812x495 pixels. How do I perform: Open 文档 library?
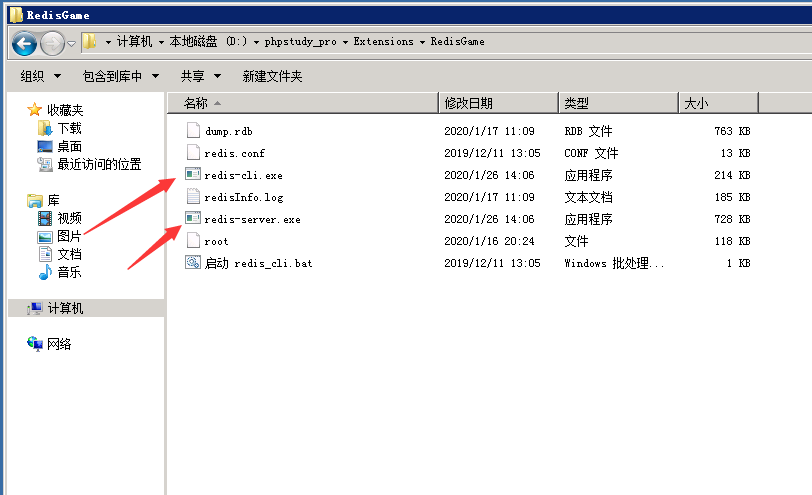[x=69, y=254]
